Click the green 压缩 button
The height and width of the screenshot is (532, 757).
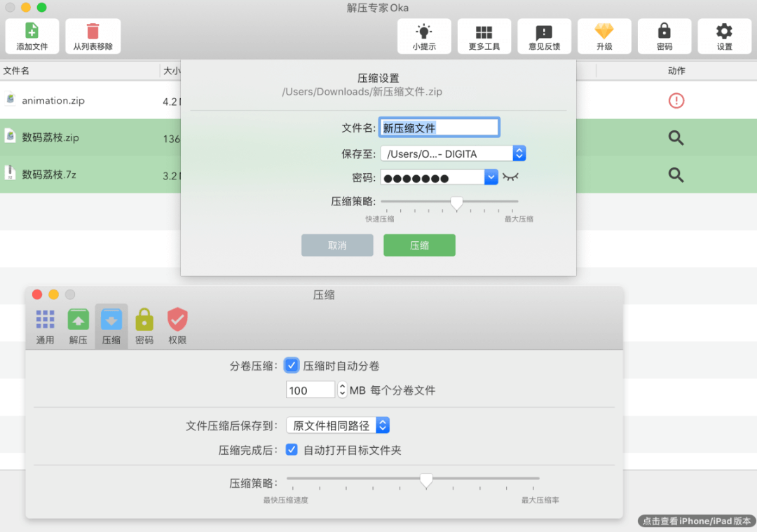[419, 245]
